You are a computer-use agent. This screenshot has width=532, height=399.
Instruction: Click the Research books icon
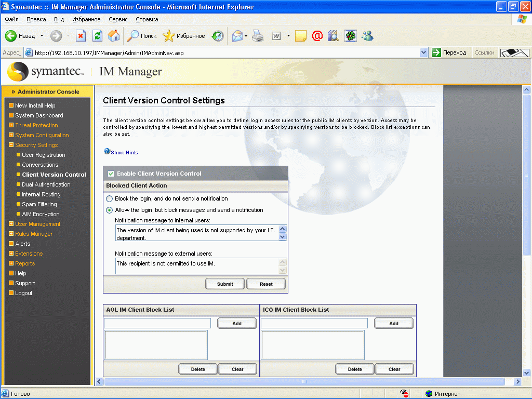coord(334,36)
